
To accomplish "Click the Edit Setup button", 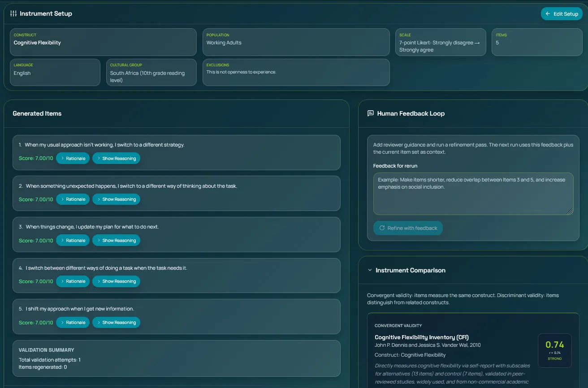I will pos(562,14).
